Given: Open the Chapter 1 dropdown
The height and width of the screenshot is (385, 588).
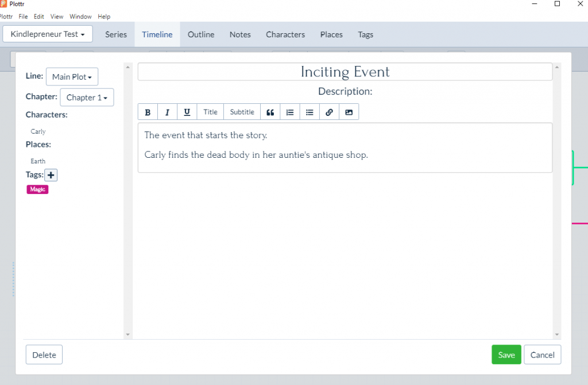Looking at the screenshot, I should click(x=87, y=98).
